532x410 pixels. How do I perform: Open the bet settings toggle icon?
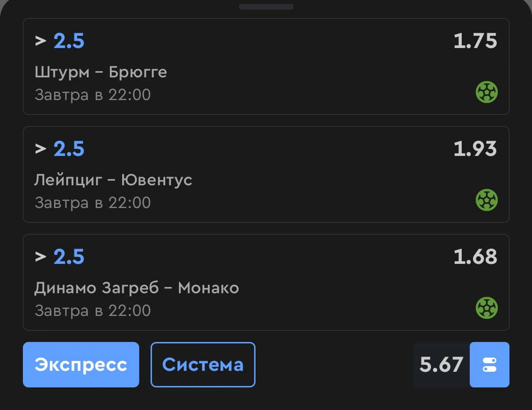point(489,364)
